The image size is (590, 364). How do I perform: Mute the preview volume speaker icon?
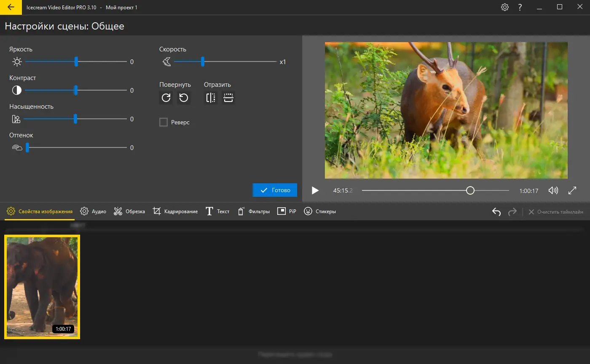pos(553,190)
